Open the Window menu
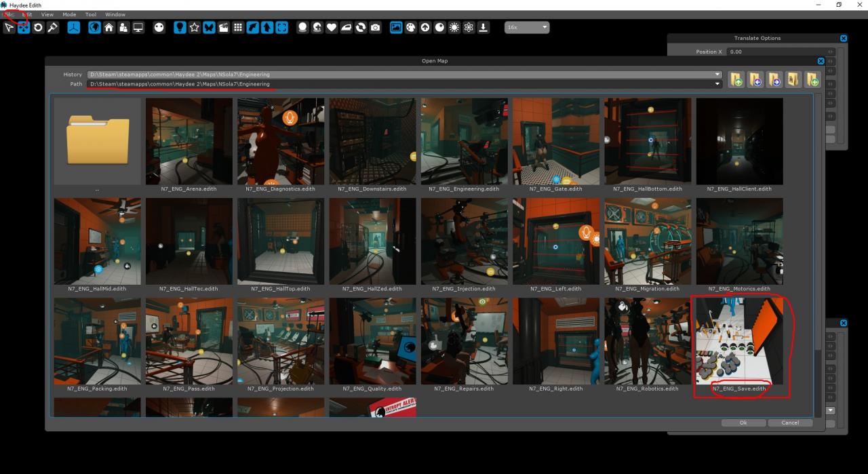This screenshot has height=474, width=868. click(x=115, y=14)
